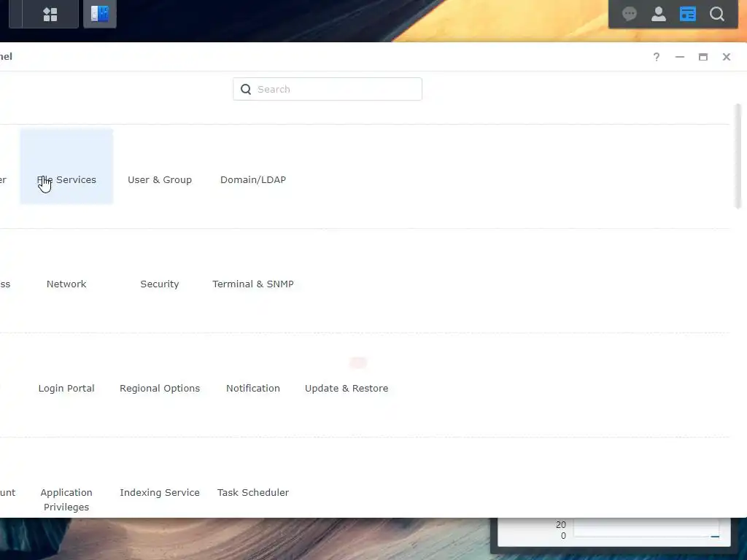Open Security settings
Viewport: 747px width, 560px height.
160,284
